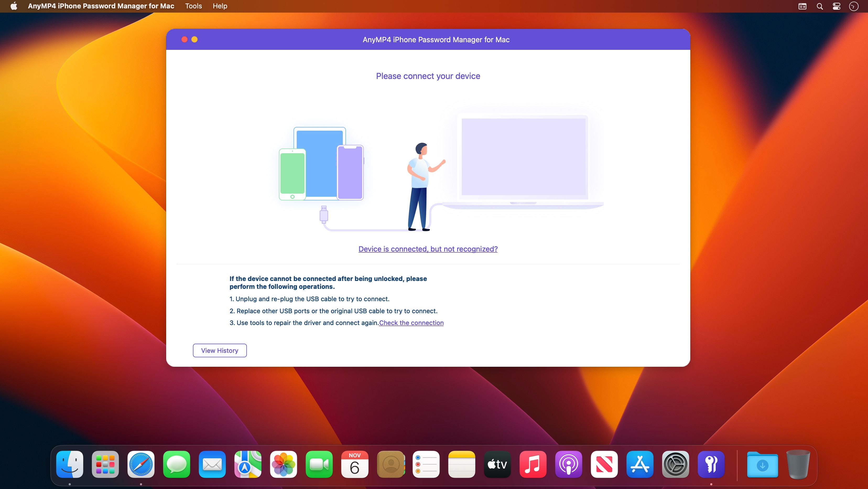This screenshot has height=489, width=868.
Task: Click step '2. Replace other USB ports' text
Action: (334, 311)
